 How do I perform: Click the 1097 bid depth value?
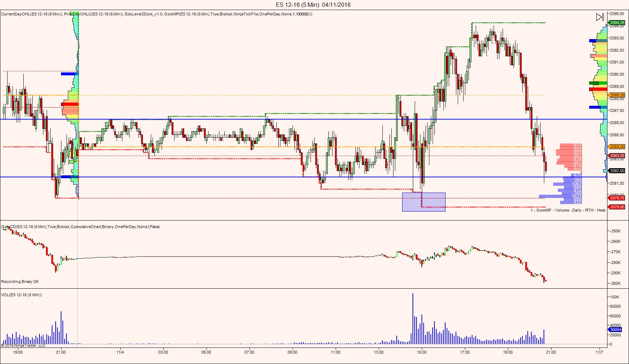tap(577, 184)
